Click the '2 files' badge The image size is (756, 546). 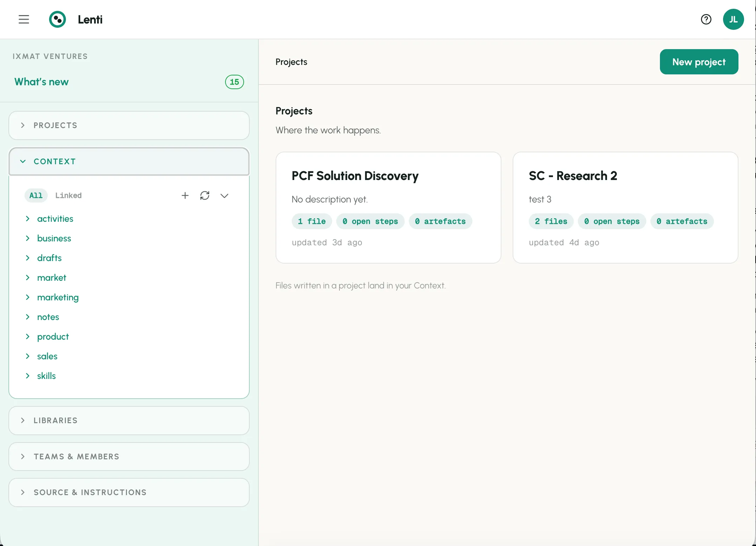click(x=551, y=221)
